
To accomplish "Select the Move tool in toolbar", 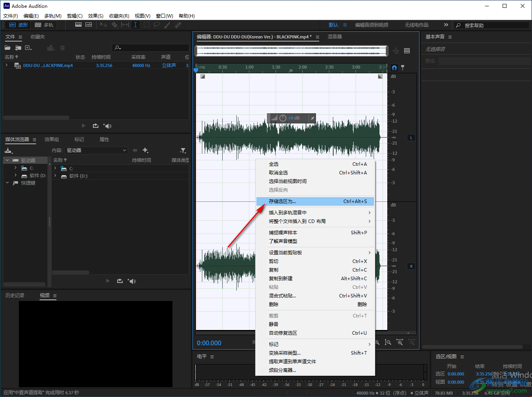I will pos(103,25).
